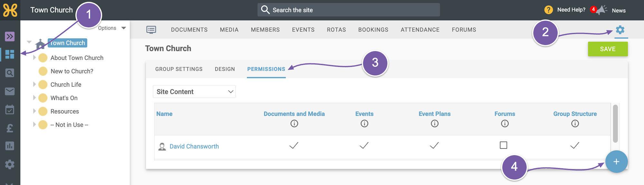644x185 pixels.
Task: Click the blue plus add button
Action: point(616,162)
